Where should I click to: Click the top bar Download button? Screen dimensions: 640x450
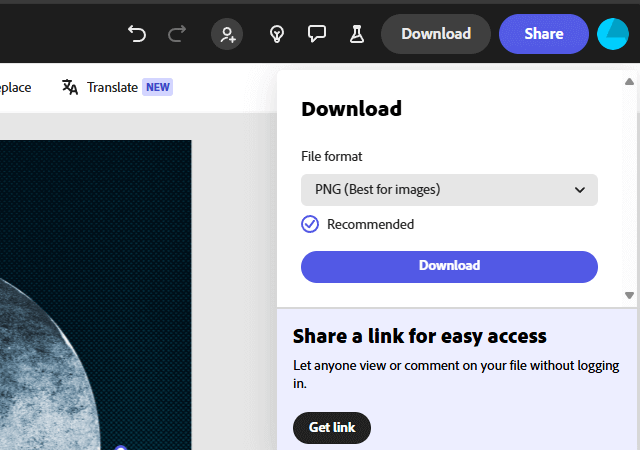point(436,34)
